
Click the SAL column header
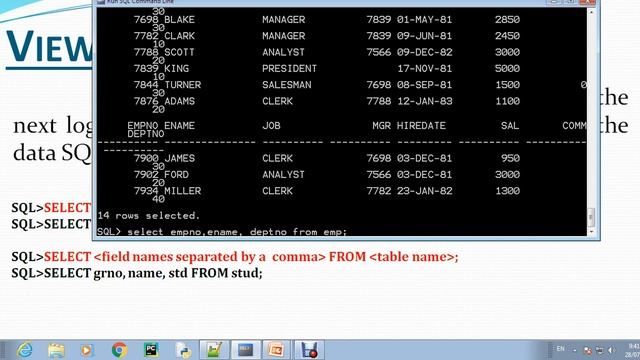(510, 126)
